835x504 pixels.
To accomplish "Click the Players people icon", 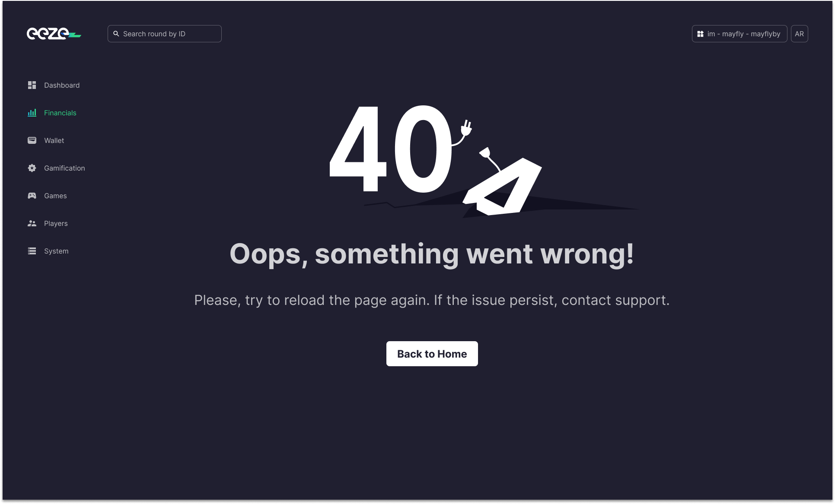I will (32, 223).
